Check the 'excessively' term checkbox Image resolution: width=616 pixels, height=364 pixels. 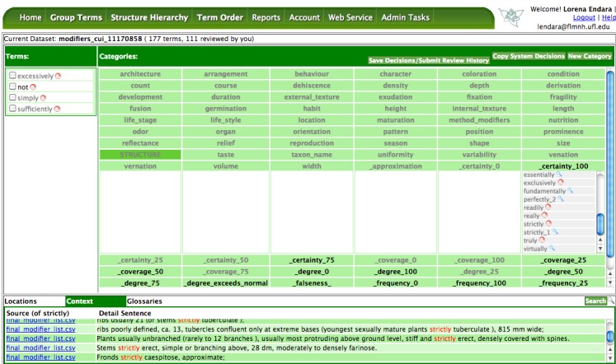12,76
